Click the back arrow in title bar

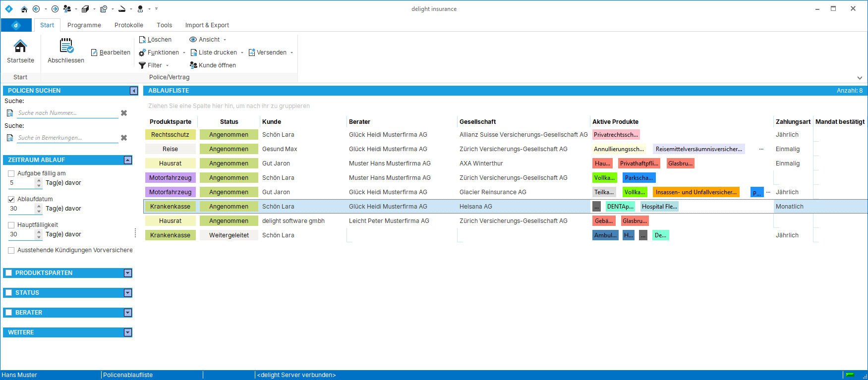pyautogui.click(x=36, y=9)
